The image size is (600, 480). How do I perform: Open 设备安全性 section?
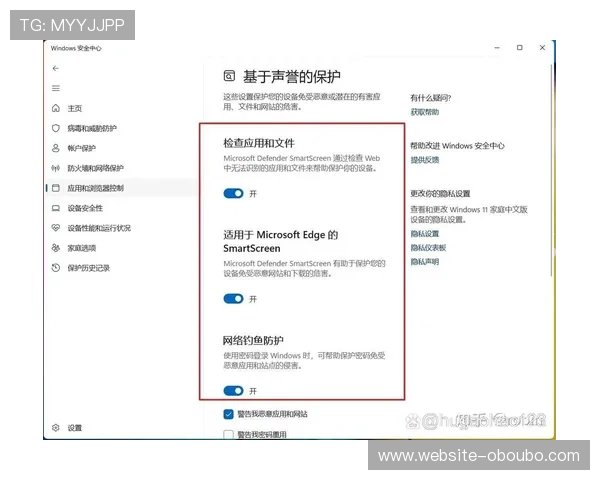tap(85, 208)
